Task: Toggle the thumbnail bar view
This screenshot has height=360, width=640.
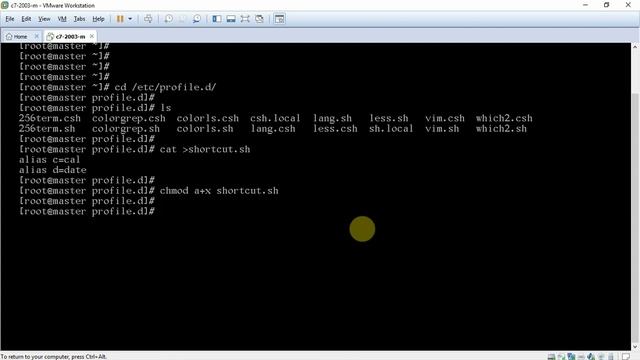Action: 231,19
